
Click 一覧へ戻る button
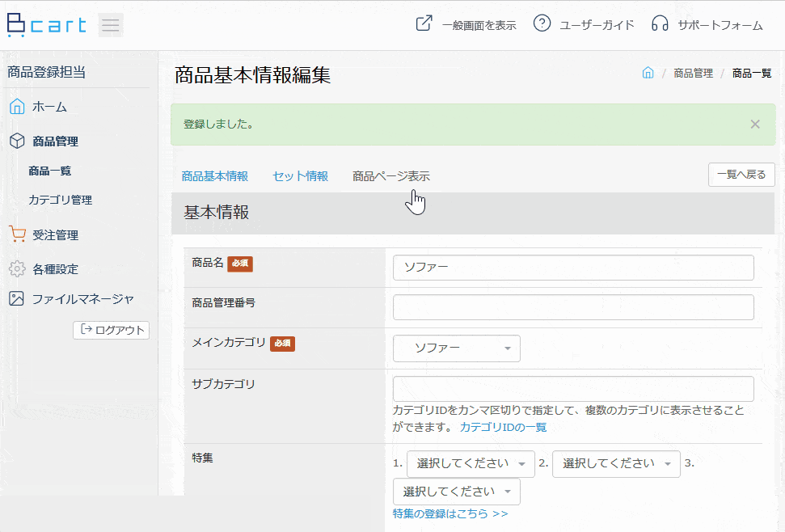pyautogui.click(x=741, y=175)
